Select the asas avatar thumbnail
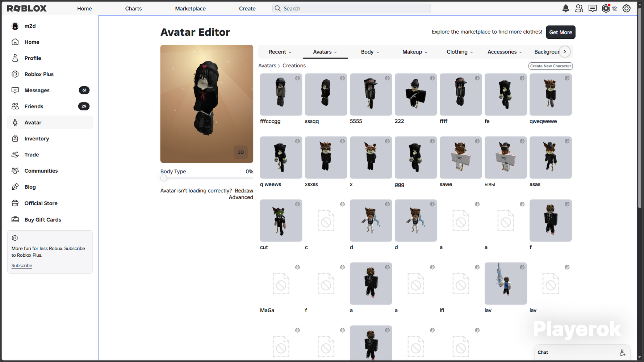This screenshot has width=644, height=362. (551, 157)
